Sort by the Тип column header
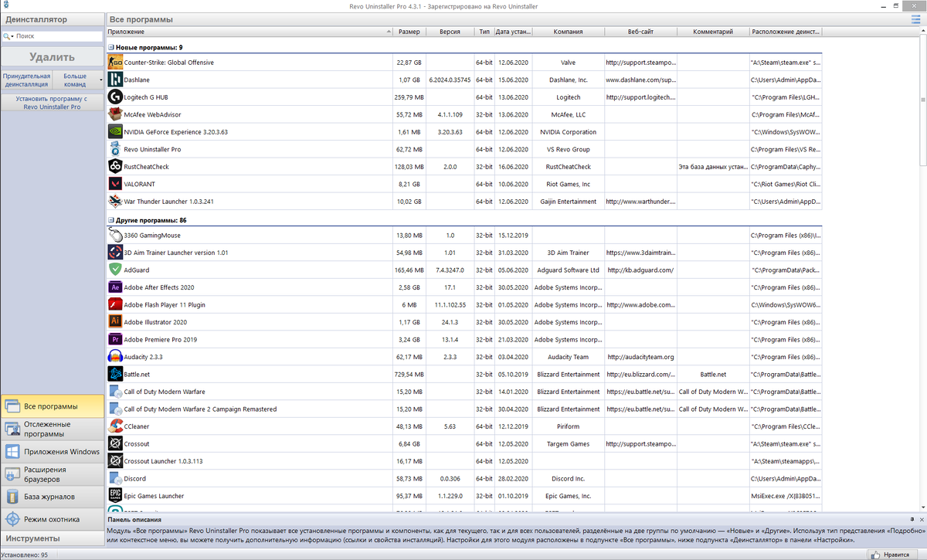The width and height of the screenshot is (927, 560). (484, 32)
